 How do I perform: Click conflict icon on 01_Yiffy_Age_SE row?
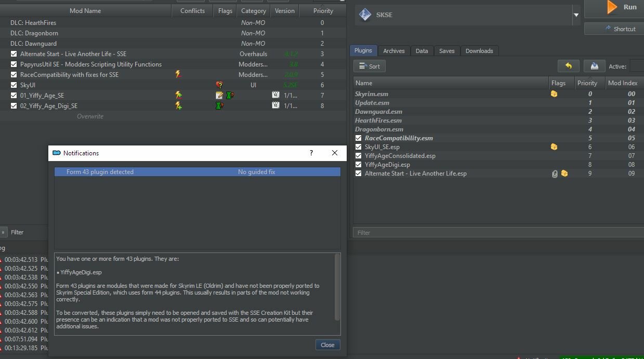(178, 95)
